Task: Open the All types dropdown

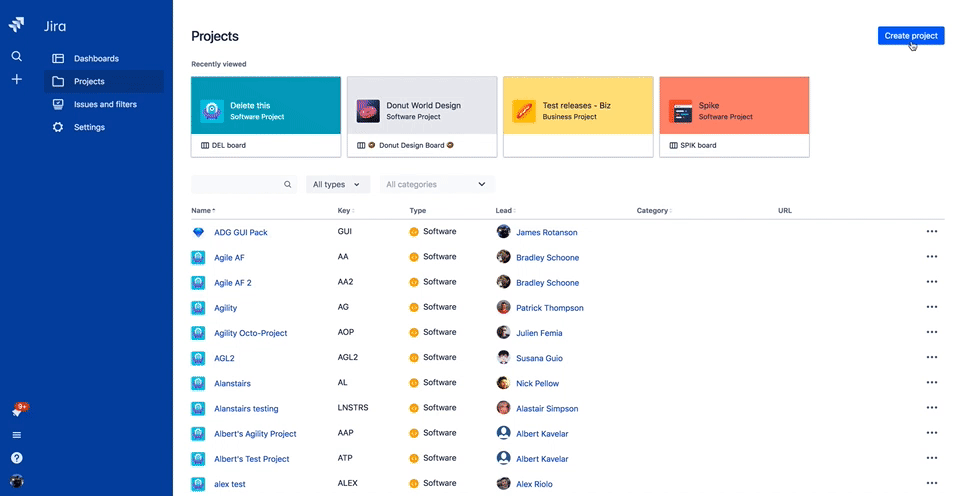Action: click(336, 184)
